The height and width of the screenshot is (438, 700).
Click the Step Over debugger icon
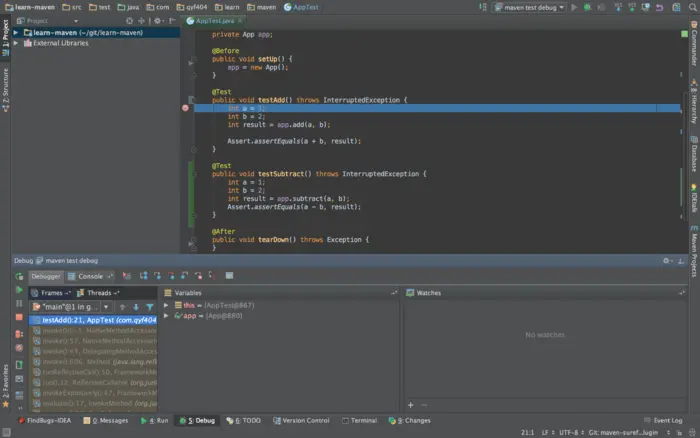(x=143, y=276)
